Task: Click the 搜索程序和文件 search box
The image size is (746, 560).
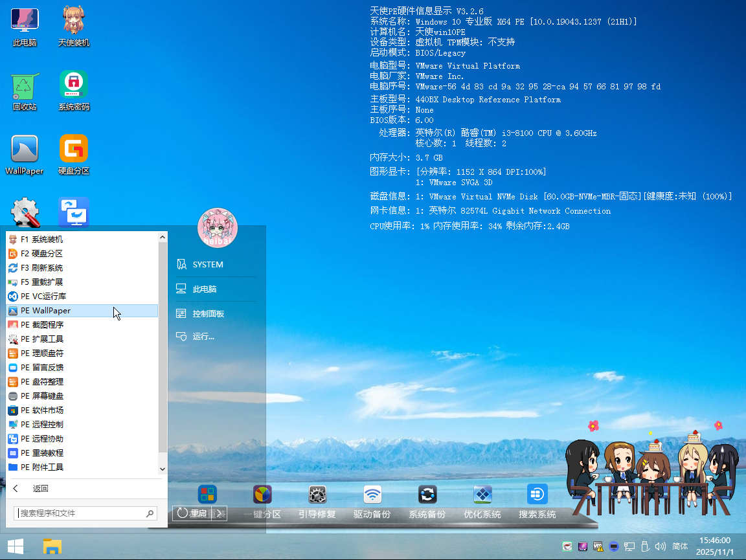Action: 80,513
